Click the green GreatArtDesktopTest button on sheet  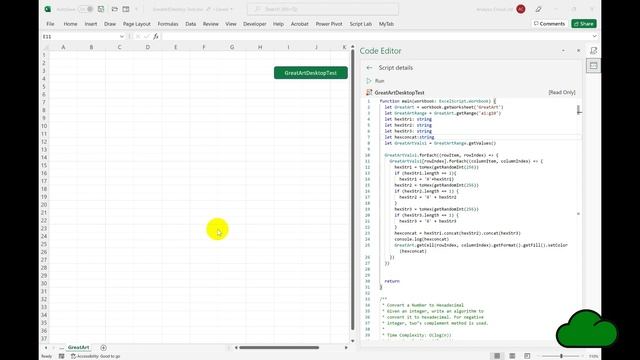pos(311,73)
